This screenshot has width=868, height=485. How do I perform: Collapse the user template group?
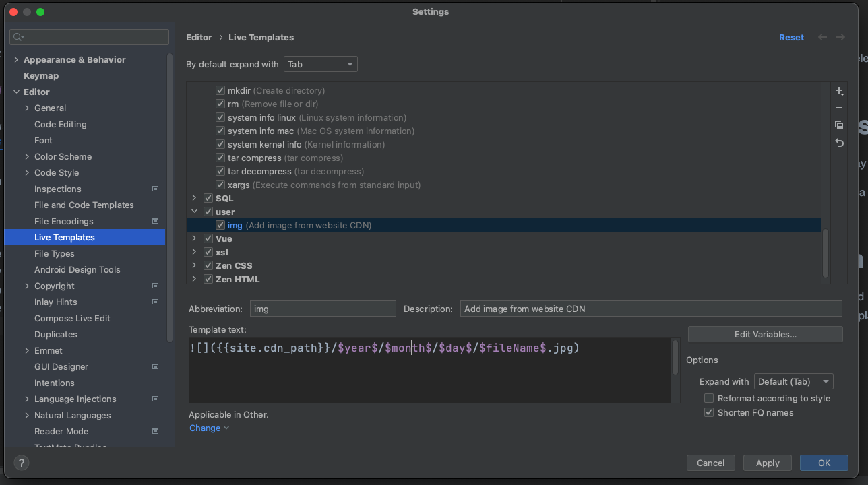pyautogui.click(x=194, y=212)
